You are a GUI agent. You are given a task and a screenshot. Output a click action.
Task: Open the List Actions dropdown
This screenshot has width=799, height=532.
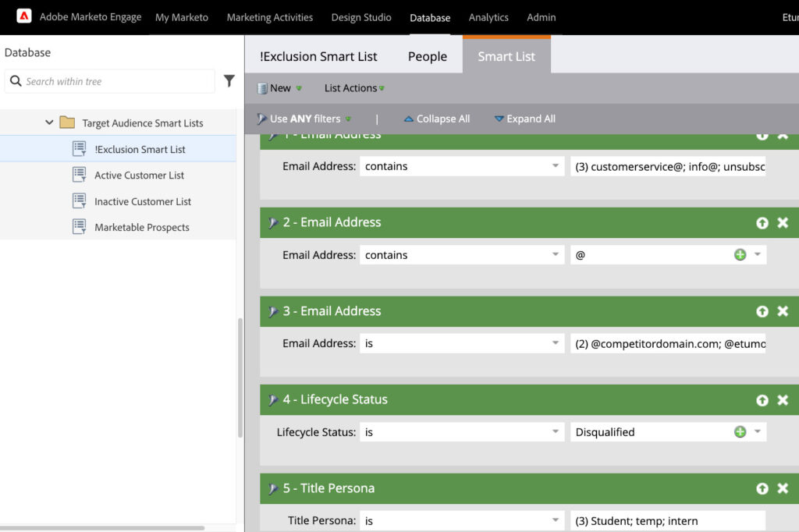(353, 87)
